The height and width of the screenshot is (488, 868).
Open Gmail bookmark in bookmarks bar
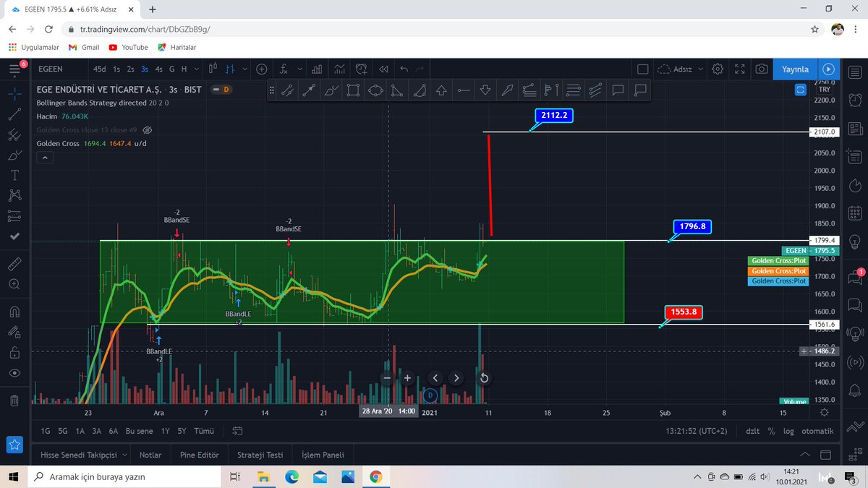(84, 47)
